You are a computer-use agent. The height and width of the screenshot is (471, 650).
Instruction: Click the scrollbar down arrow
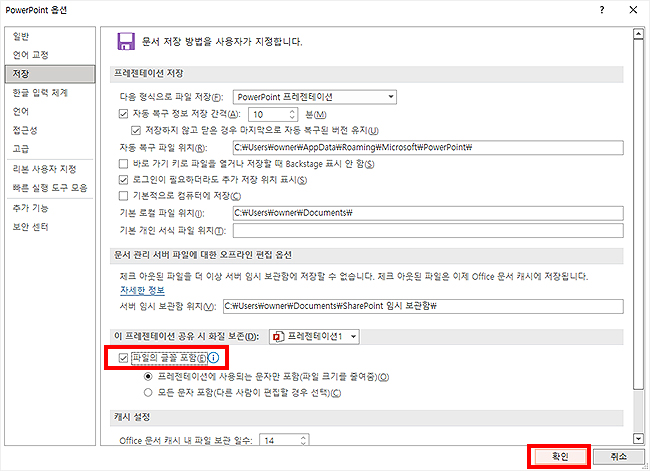[x=638, y=438]
